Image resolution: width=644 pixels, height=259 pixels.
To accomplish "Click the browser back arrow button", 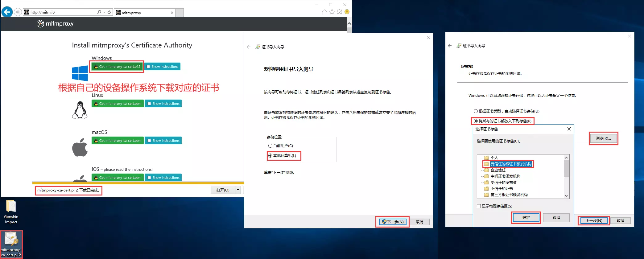I will 7,12.
